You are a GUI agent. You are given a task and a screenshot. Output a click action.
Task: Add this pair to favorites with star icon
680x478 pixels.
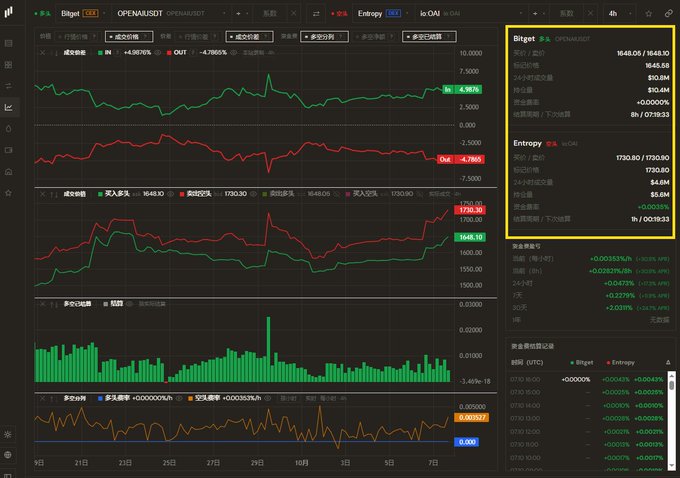coord(649,14)
